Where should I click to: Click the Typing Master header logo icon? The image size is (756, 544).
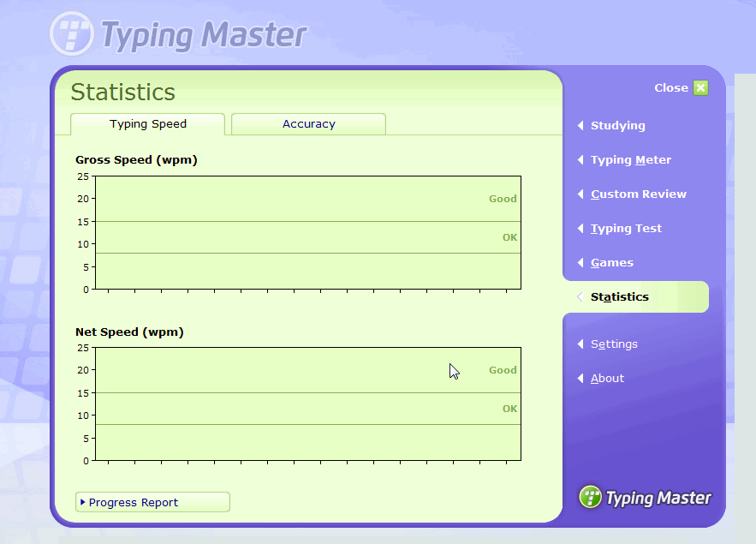(x=72, y=33)
